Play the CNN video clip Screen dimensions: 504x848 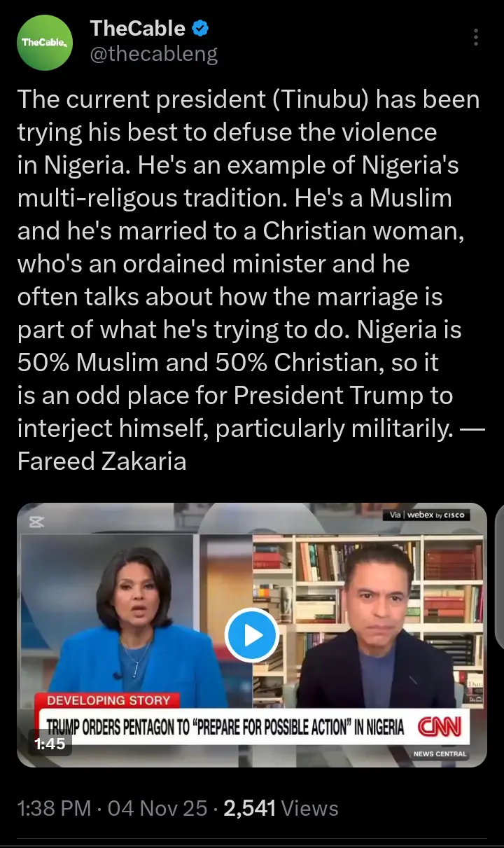pos(252,635)
